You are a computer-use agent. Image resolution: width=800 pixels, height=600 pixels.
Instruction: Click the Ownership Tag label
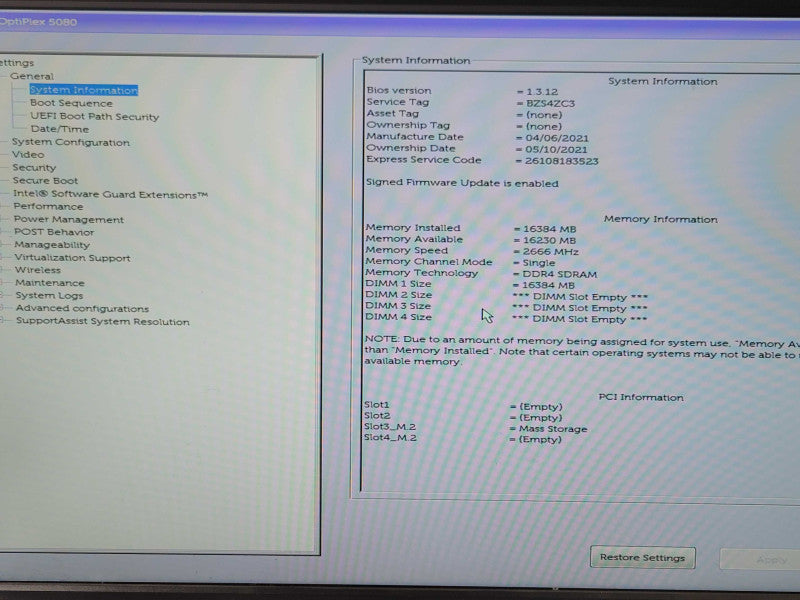coord(408,125)
